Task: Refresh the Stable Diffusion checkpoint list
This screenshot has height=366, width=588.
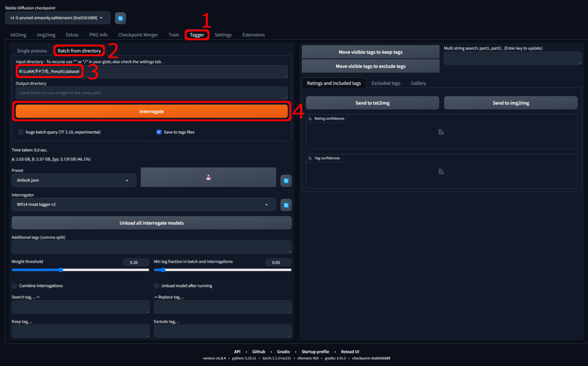Action: point(121,18)
